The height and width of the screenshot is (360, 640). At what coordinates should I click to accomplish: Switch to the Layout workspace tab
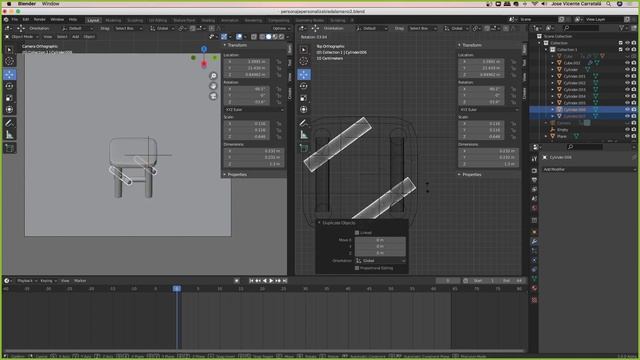coord(93,20)
